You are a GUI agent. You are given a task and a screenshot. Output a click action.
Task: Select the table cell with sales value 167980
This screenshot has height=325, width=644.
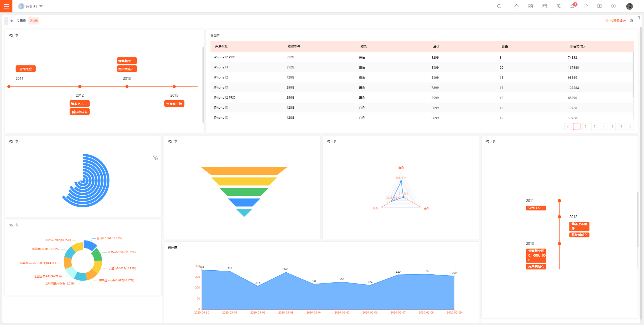[x=573, y=67]
